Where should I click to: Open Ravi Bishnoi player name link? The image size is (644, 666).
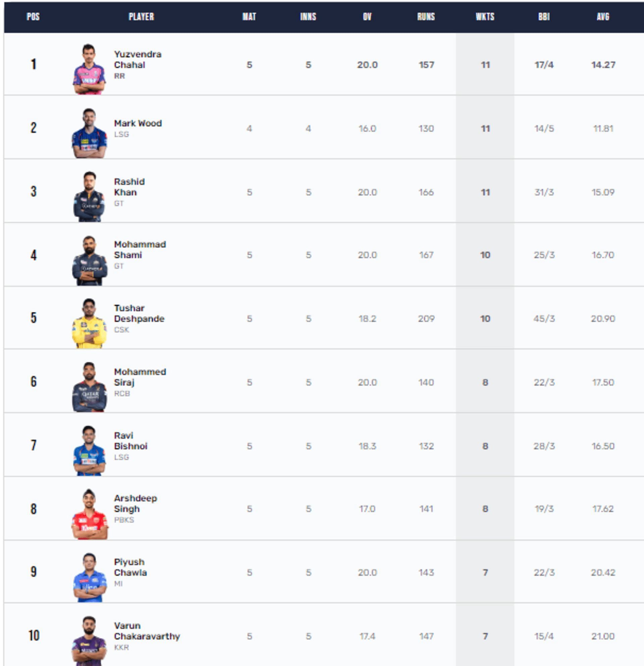130,441
